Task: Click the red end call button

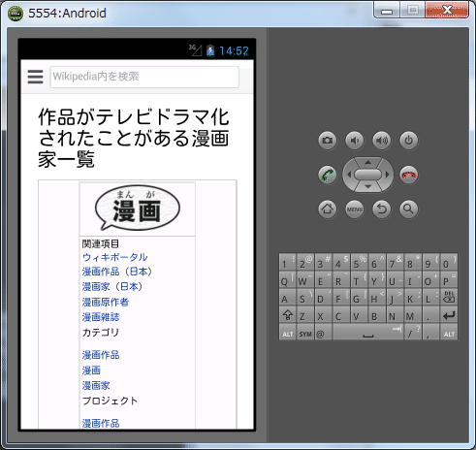Action: point(409,175)
